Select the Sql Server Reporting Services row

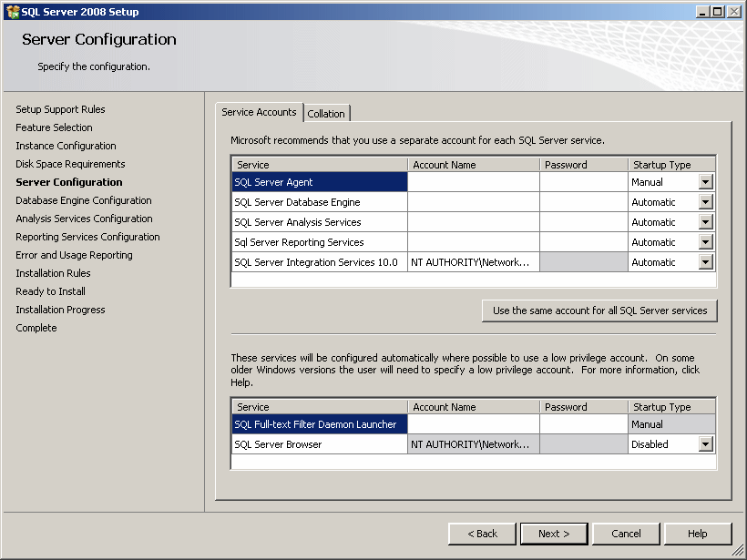tap(320, 242)
